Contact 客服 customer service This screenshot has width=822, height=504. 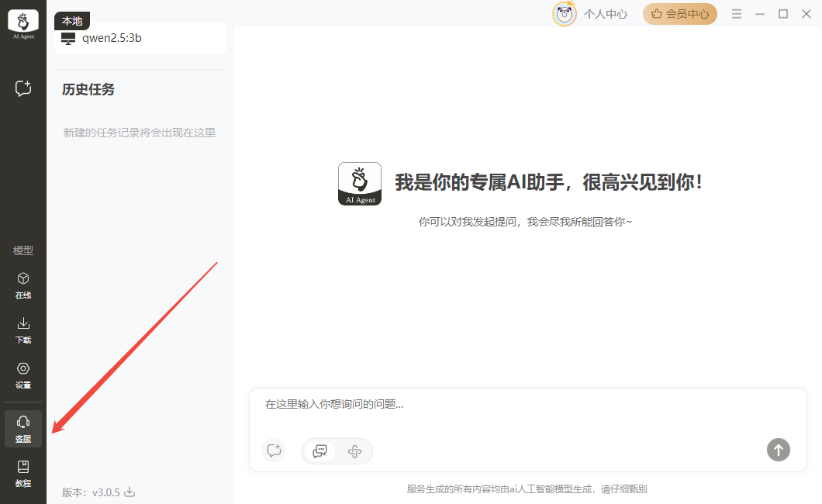23,428
